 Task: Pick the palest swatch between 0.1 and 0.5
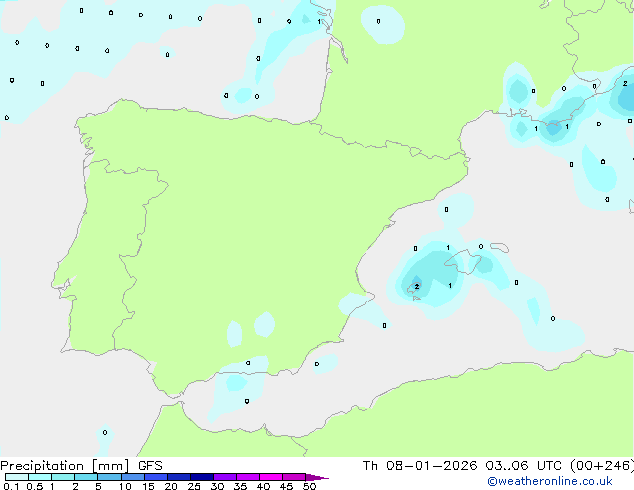pyautogui.click(x=17, y=477)
